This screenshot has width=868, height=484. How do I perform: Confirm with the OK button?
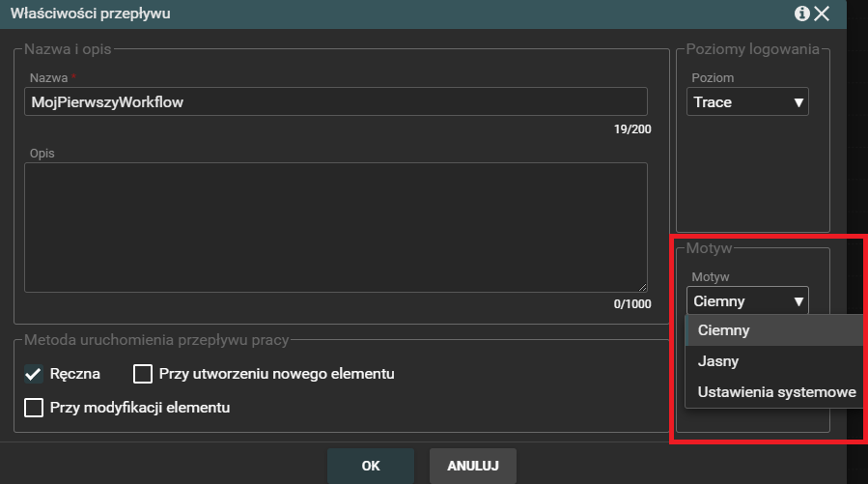point(371,466)
